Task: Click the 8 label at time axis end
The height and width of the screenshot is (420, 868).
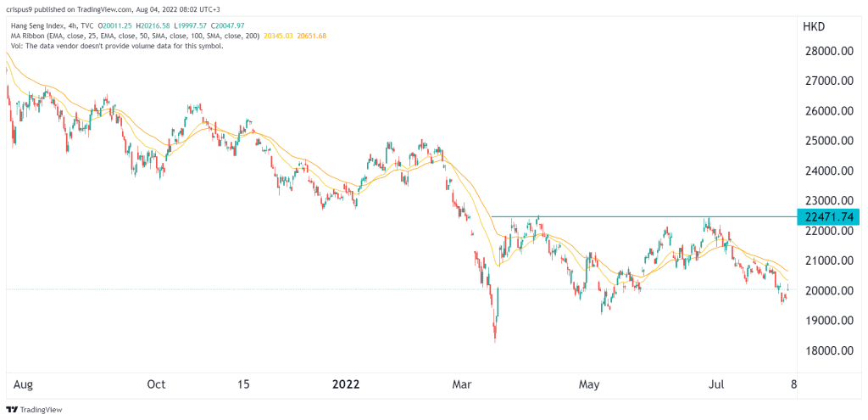Action: click(793, 384)
